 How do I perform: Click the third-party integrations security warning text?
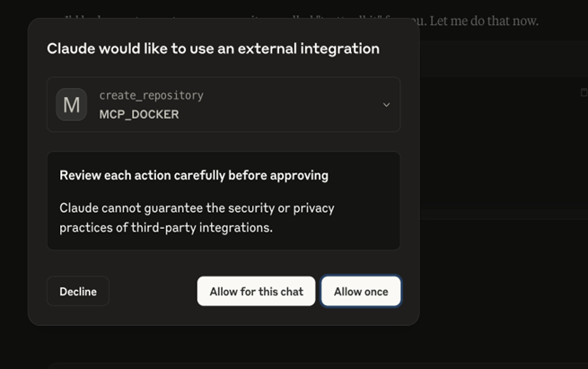click(197, 217)
